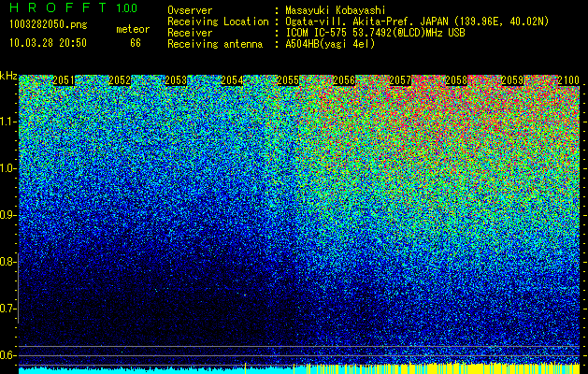
Task: Click the 0.7 kHz axis label
Action: point(8,309)
